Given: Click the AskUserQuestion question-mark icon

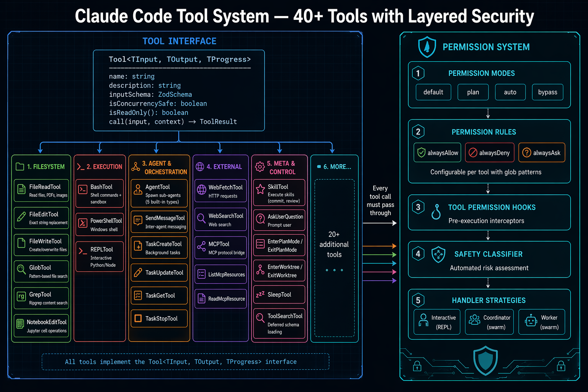Looking at the screenshot, I should [x=260, y=219].
